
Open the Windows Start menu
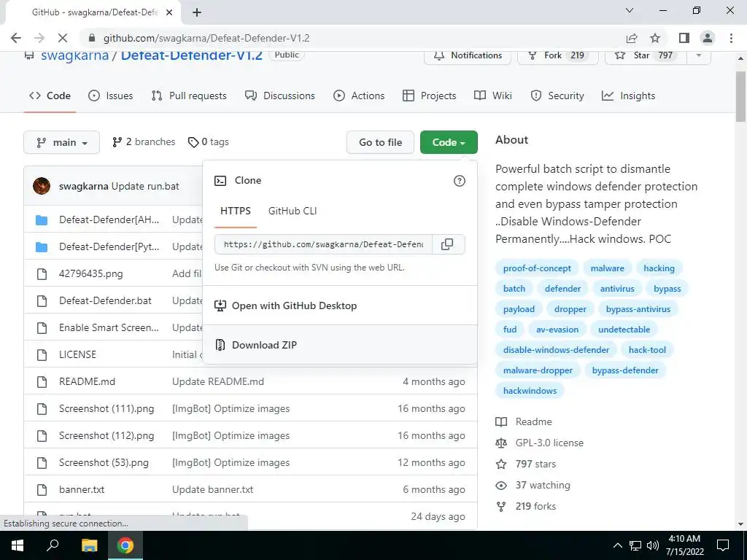[18, 545]
